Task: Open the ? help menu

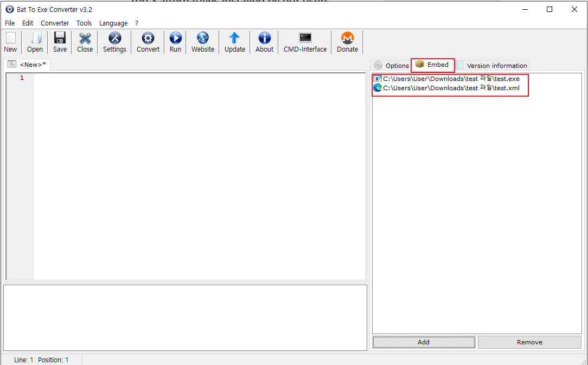Action: pyautogui.click(x=137, y=23)
